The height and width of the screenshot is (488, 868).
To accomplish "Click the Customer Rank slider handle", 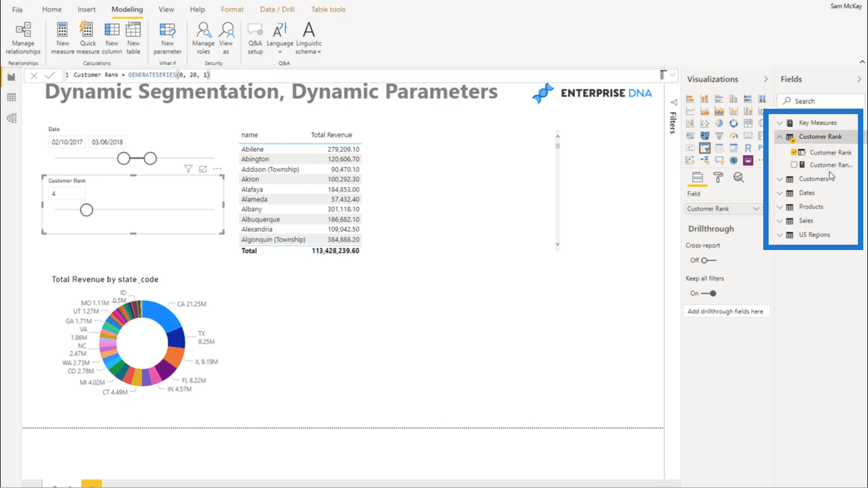I will (x=86, y=210).
